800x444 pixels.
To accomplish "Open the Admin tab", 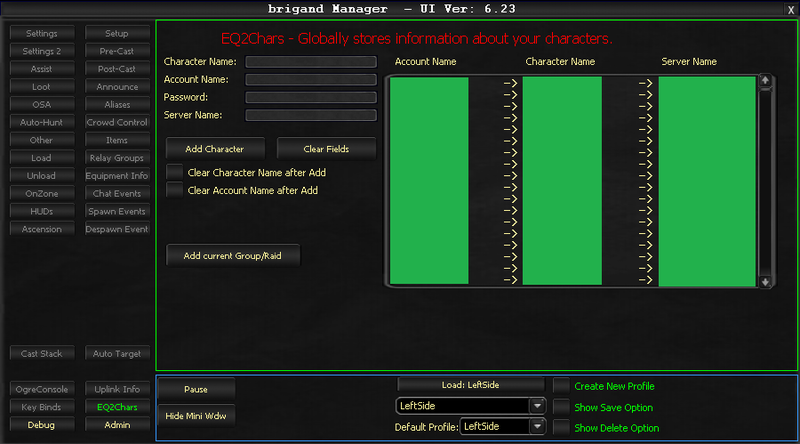I will (x=117, y=425).
